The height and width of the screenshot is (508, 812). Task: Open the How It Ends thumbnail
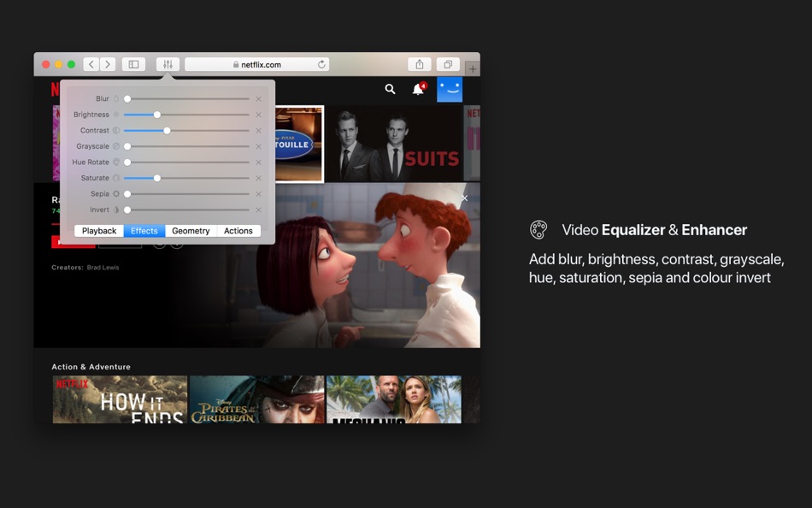coord(120,399)
